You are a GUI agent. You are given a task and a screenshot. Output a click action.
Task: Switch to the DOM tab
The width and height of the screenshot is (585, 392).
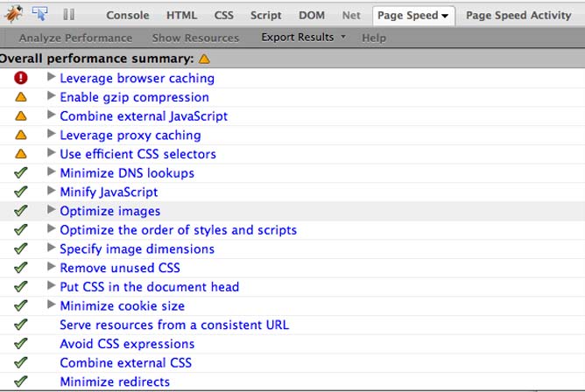pos(312,15)
